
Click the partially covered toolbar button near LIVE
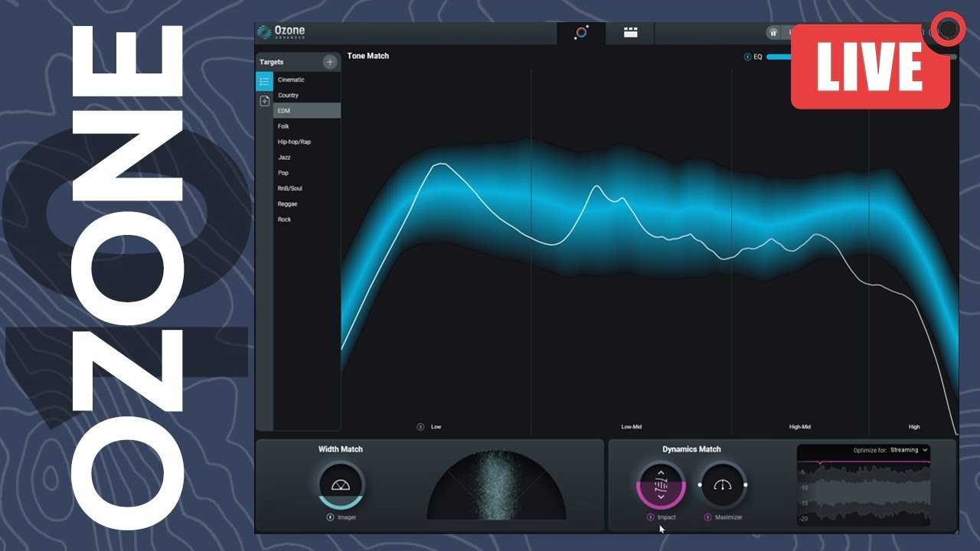pyautogui.click(x=778, y=32)
